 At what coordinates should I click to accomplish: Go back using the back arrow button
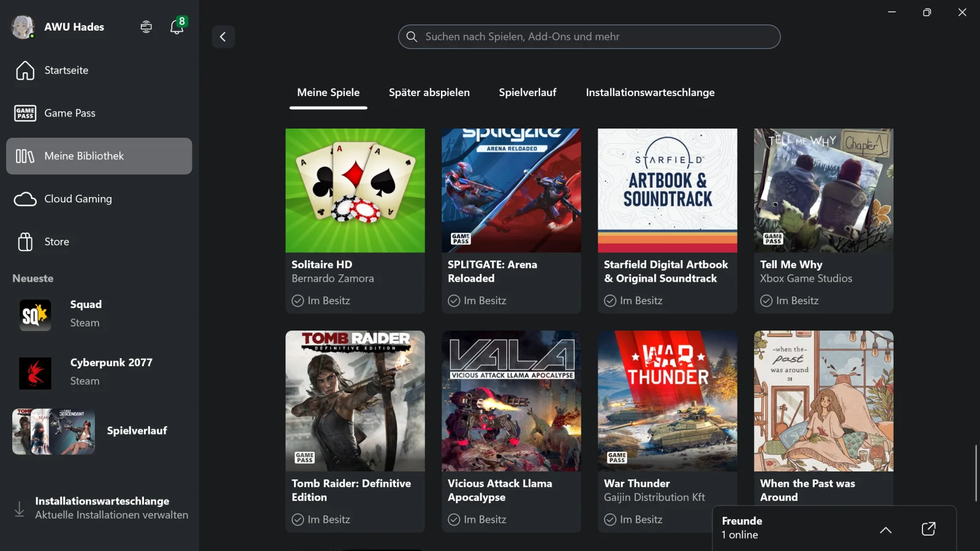(223, 37)
